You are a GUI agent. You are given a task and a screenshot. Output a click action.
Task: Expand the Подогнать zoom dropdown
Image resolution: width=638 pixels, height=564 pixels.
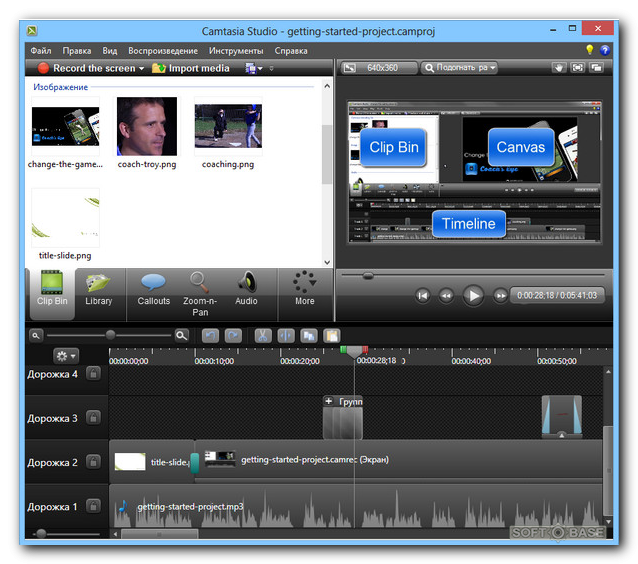(x=460, y=68)
